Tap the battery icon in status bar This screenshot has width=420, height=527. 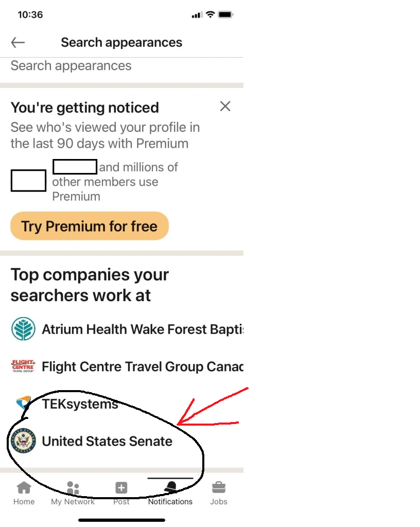tap(225, 15)
